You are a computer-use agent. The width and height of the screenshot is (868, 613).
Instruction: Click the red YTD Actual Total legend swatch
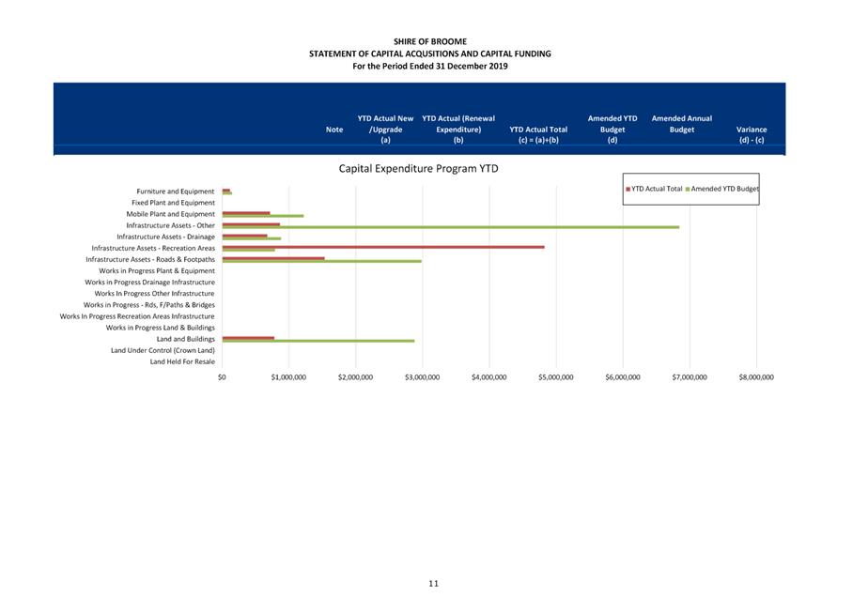click(628, 189)
